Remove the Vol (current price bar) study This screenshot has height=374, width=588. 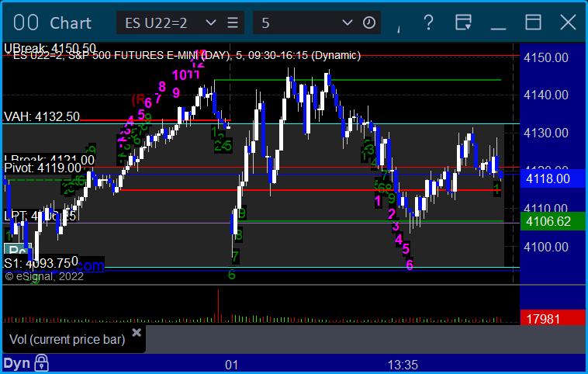point(137,332)
